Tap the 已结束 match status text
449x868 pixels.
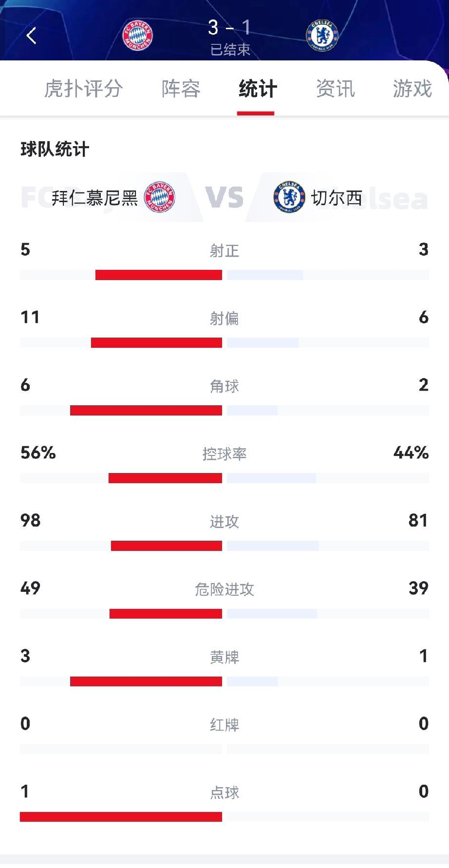pyautogui.click(x=230, y=50)
